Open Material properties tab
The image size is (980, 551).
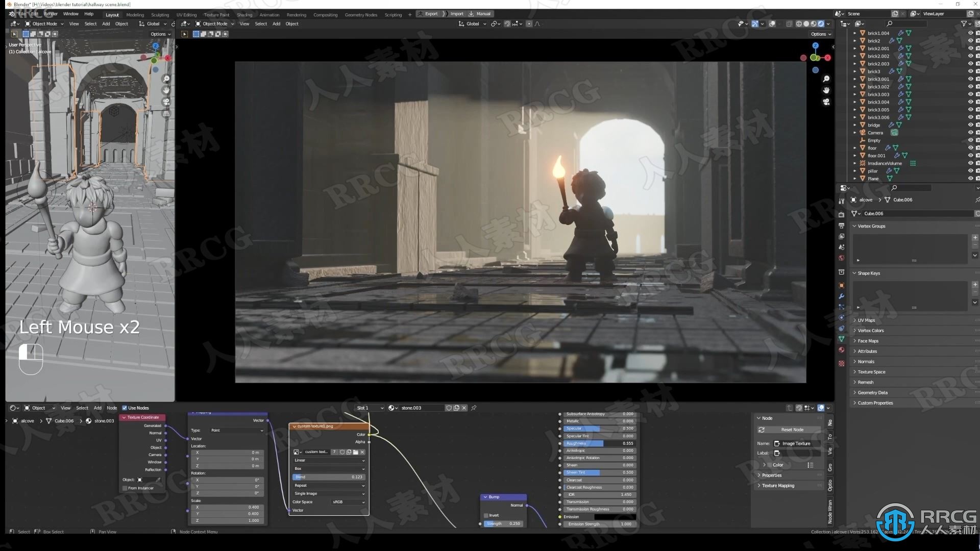pos(842,349)
